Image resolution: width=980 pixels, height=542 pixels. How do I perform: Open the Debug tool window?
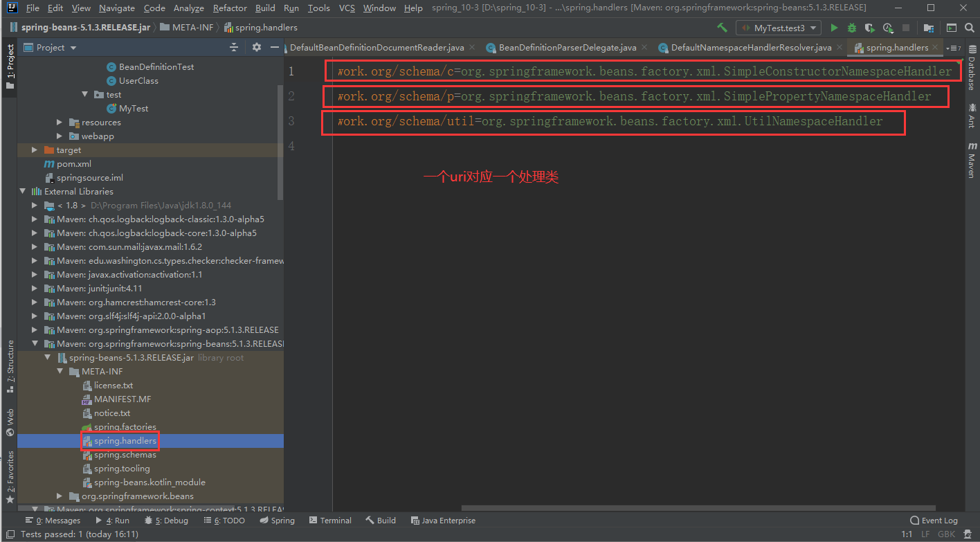(x=166, y=521)
